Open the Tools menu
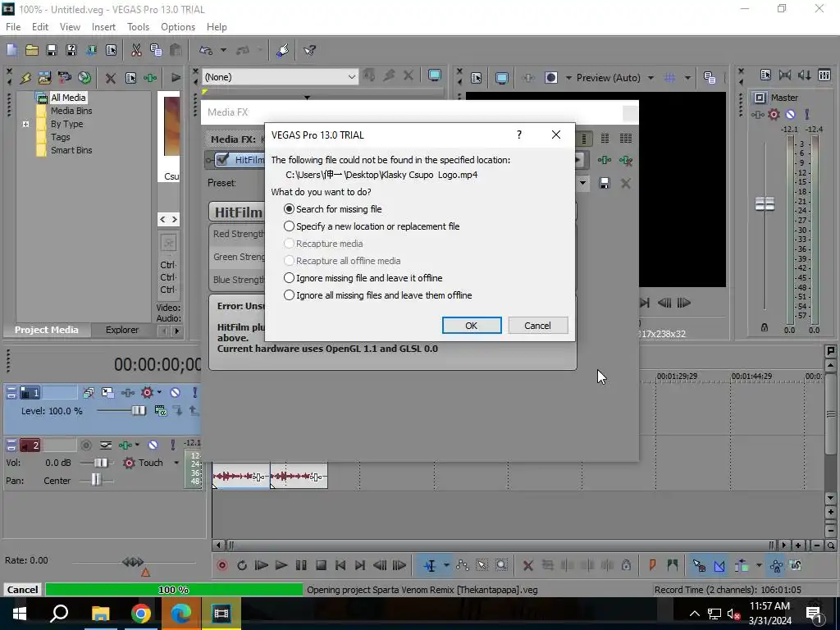The width and height of the screenshot is (840, 630). click(x=138, y=27)
